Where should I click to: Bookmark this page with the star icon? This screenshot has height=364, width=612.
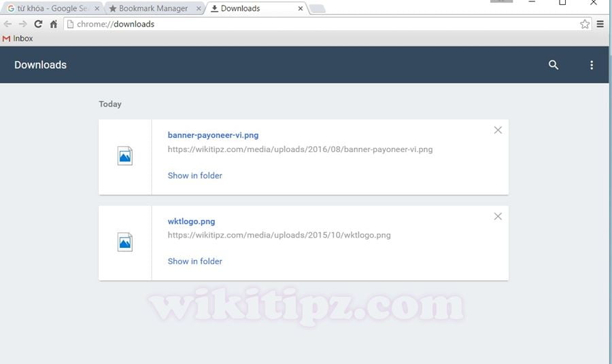[x=585, y=24]
